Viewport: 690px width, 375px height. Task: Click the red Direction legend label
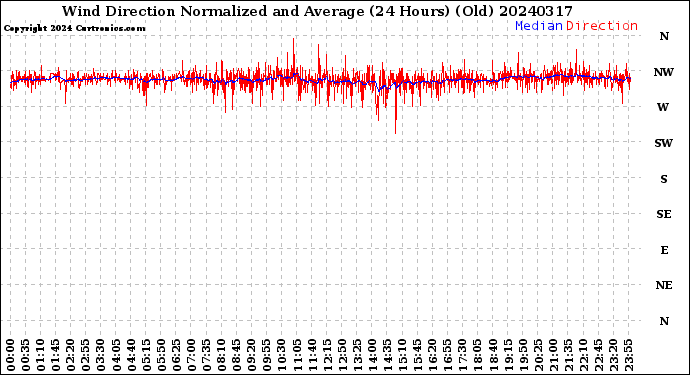tap(602, 26)
